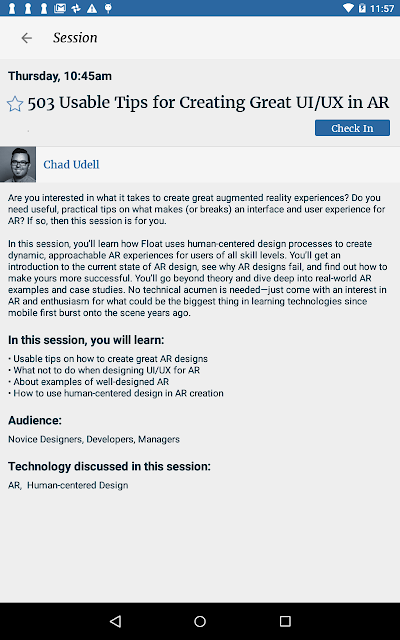Tap the battery status icon
400x640 pixels.
pos(362,8)
